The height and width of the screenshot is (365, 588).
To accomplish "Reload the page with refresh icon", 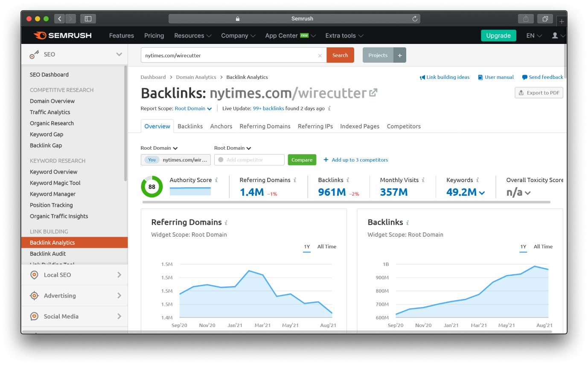I will coord(415,19).
